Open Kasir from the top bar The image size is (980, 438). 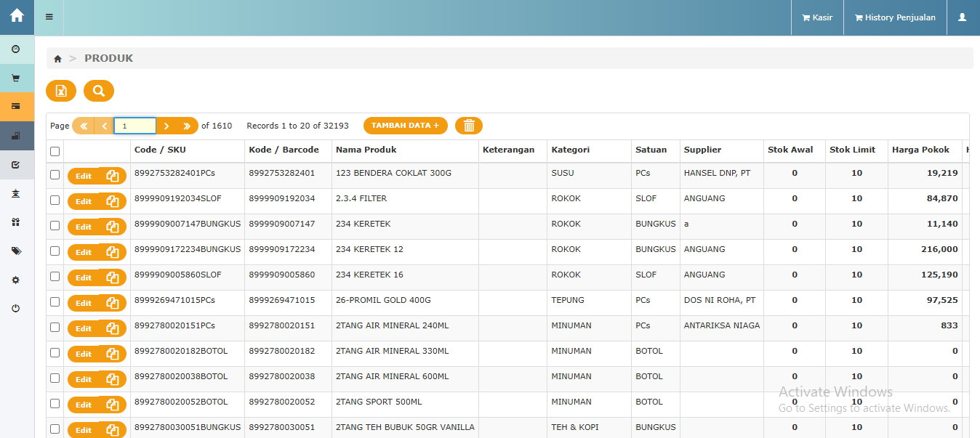[817, 17]
